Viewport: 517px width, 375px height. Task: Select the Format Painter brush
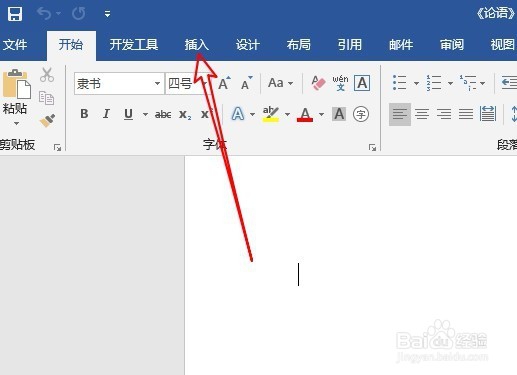tap(47, 121)
